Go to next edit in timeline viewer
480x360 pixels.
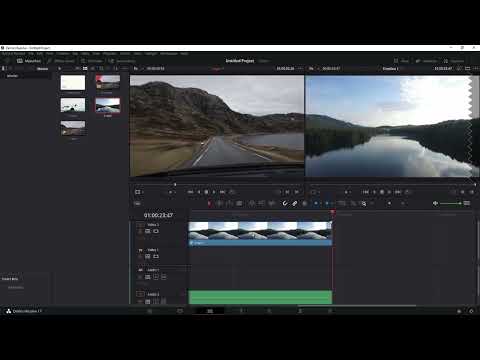(398, 192)
